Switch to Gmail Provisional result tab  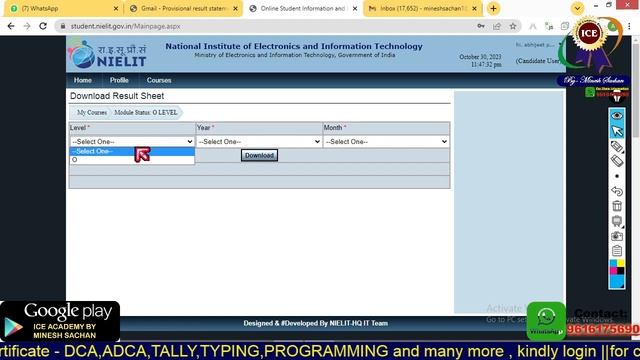(x=183, y=8)
